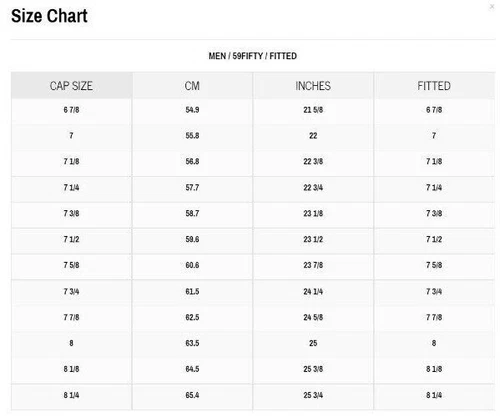Viewport: 500px width, 417px height.
Task: Click the FITTED column header
Action: (x=434, y=86)
